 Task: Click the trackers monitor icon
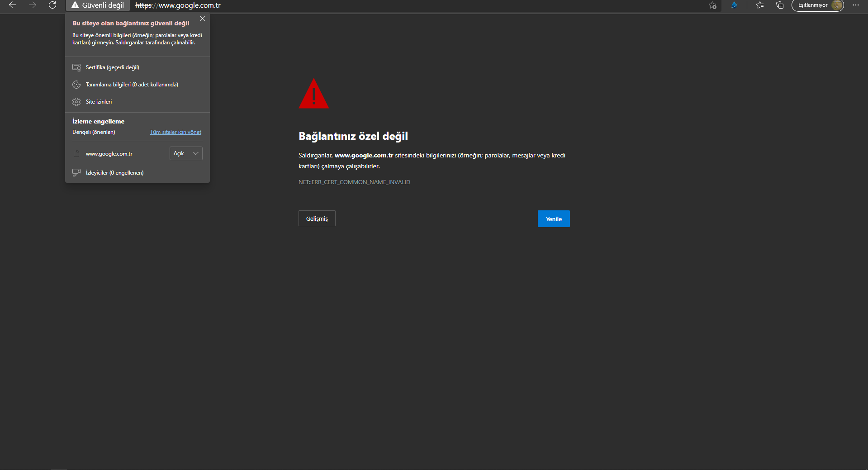(x=76, y=173)
